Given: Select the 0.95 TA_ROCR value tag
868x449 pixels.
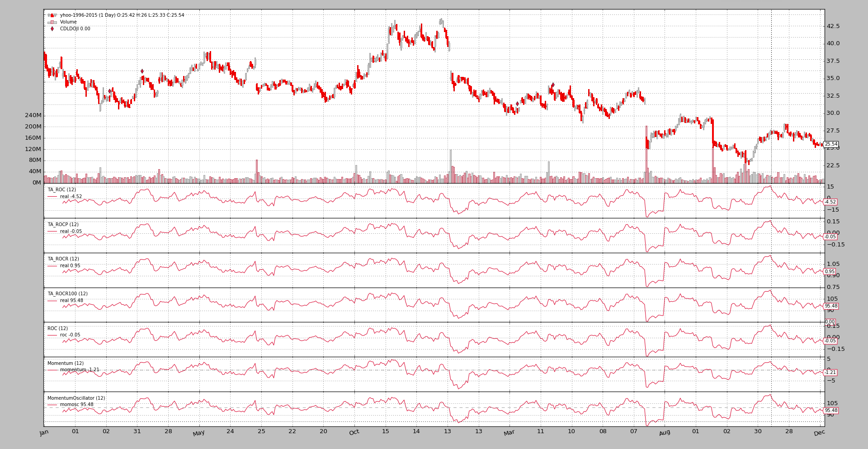Looking at the screenshot, I should tap(830, 272).
